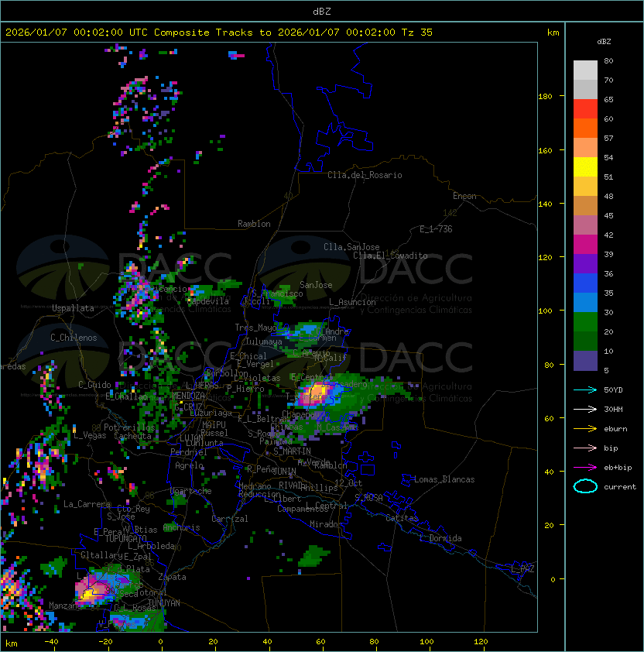Click the 'Tres_Mayo' map label
The width and height of the screenshot is (644, 652).
[255, 328]
